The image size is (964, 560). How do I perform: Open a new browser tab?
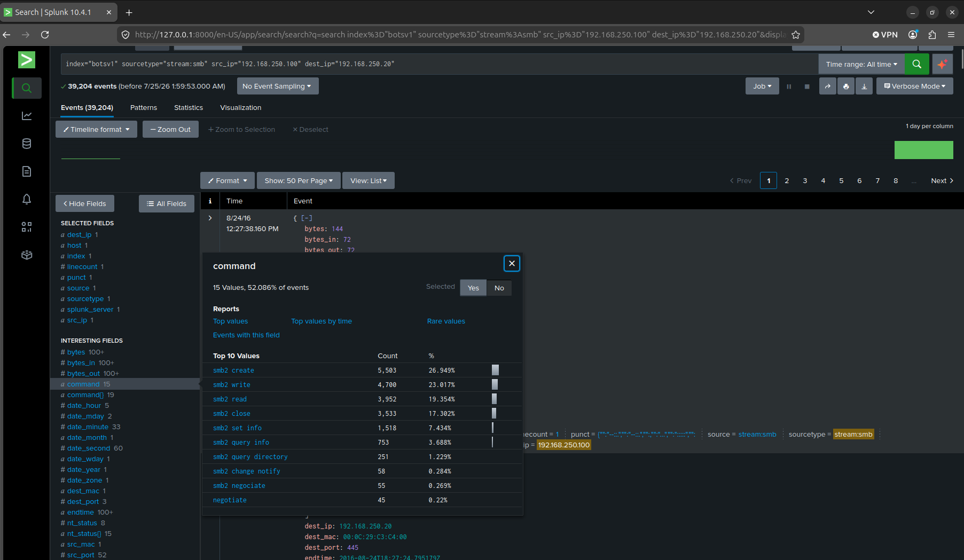pyautogui.click(x=129, y=12)
